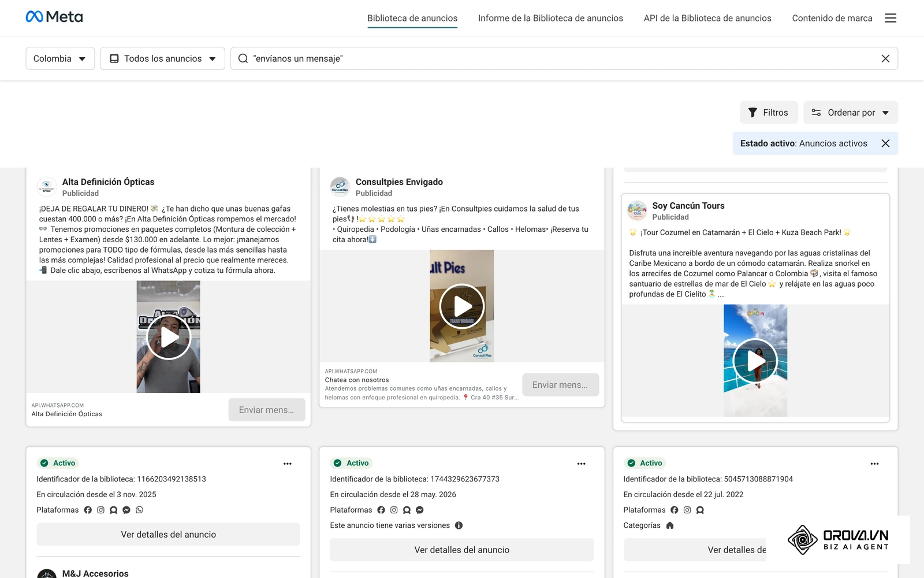Clear the search field with X icon
The height and width of the screenshot is (578, 924).
(885, 58)
